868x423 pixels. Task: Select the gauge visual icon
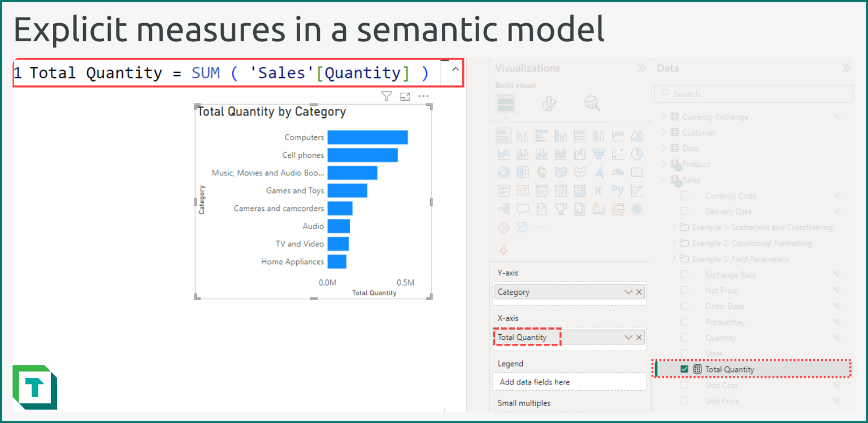point(618,172)
